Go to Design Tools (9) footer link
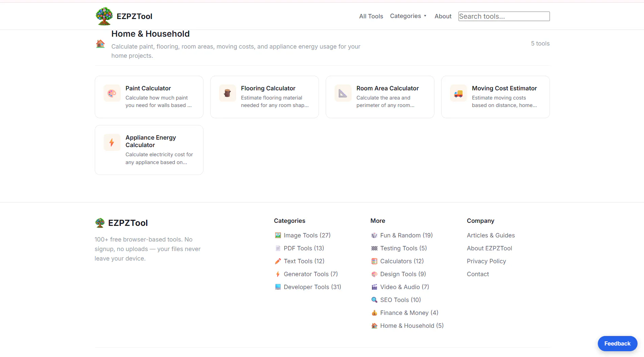 [x=403, y=274]
